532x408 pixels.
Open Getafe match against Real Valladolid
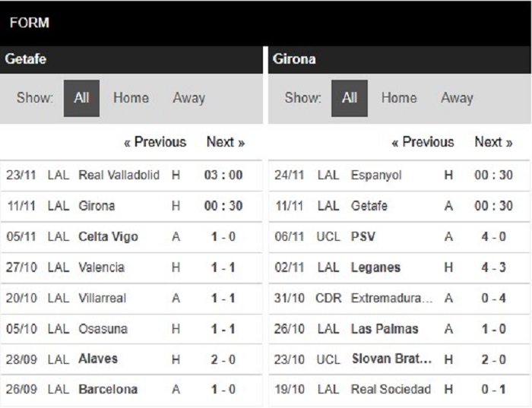point(131,176)
